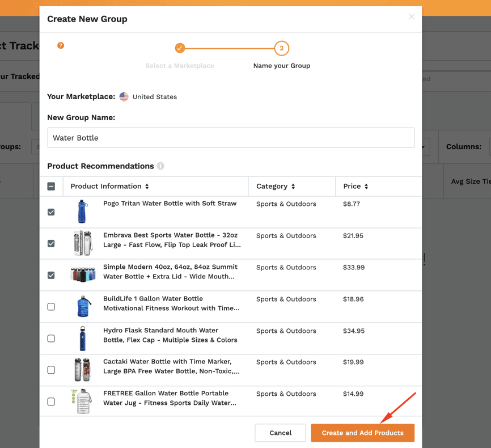491x448 pixels.
Task: Uncheck the Embrava Best Sports Water Bottle checkbox
Action: [51, 244]
